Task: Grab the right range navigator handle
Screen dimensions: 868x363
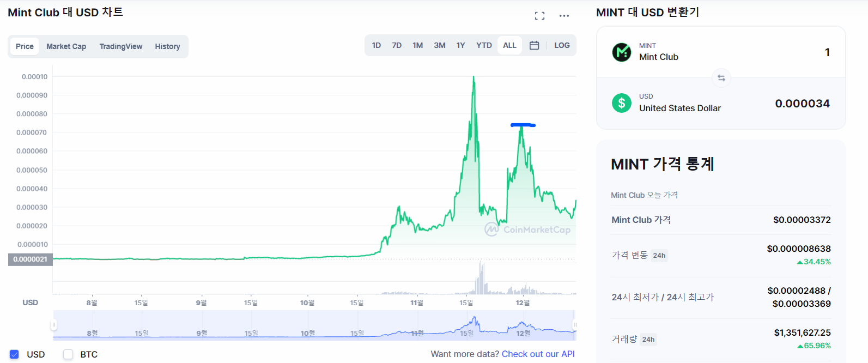Action: (x=575, y=325)
